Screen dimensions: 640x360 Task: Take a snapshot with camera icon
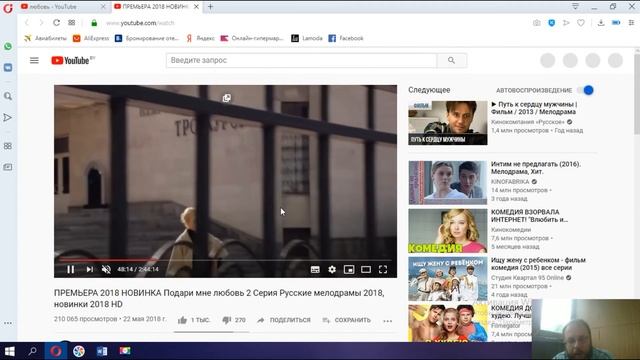tap(537, 23)
